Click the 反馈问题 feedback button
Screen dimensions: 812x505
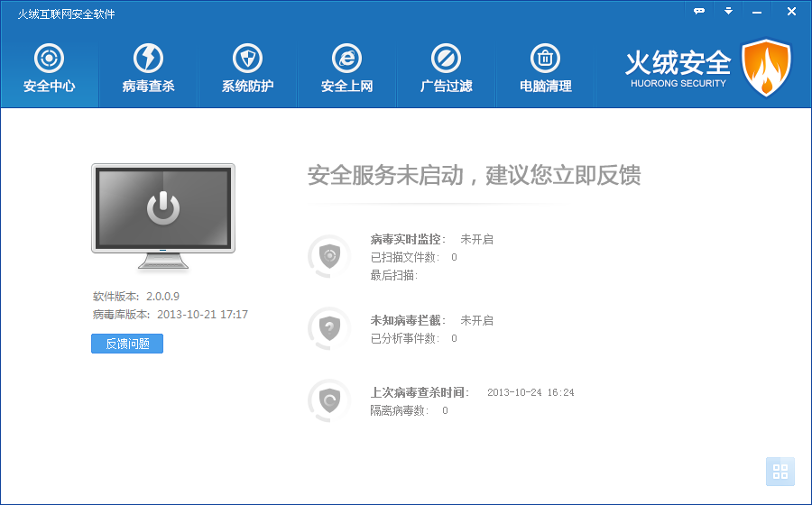coord(127,344)
